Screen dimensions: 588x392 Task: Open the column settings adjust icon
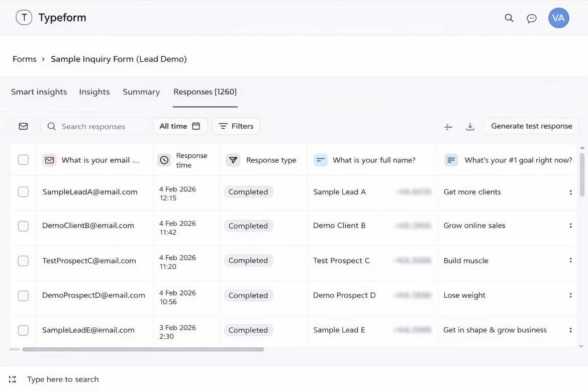click(448, 127)
